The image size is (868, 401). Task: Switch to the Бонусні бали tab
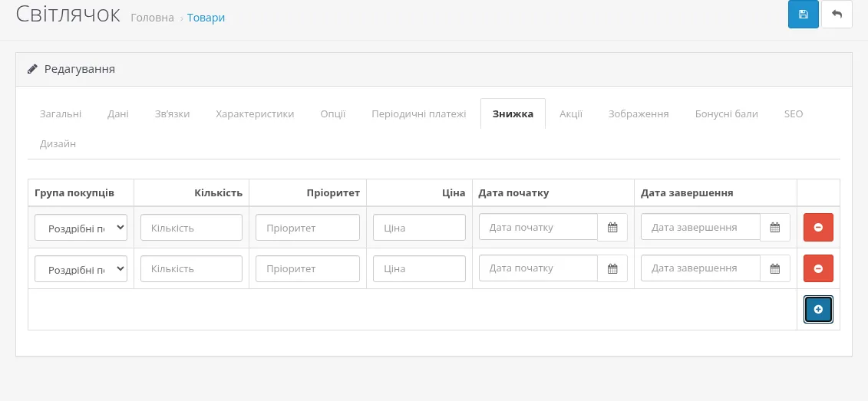[726, 114]
